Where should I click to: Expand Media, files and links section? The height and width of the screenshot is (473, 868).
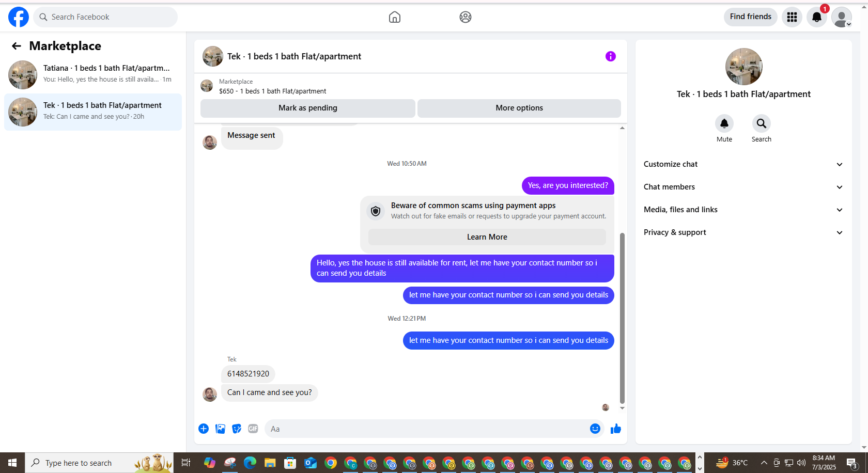743,210
